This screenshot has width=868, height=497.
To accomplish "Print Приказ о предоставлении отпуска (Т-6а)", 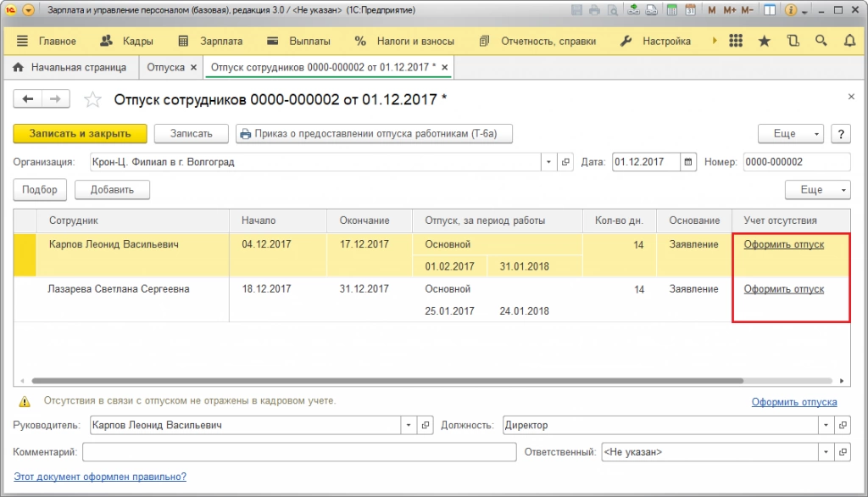I will point(374,133).
